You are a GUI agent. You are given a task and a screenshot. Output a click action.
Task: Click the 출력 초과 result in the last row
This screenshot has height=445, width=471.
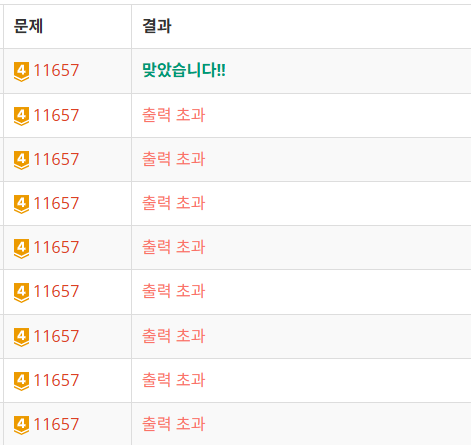click(x=174, y=424)
